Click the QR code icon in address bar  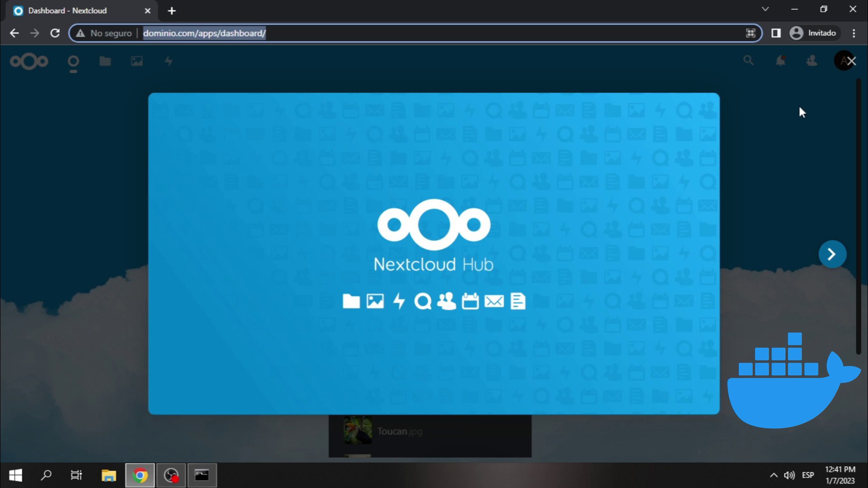[750, 33]
